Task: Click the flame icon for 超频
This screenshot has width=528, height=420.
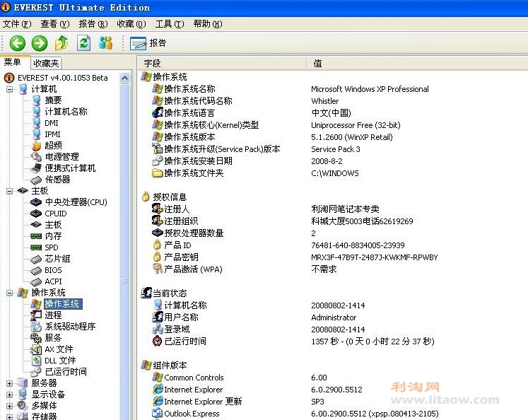Action: coord(36,146)
